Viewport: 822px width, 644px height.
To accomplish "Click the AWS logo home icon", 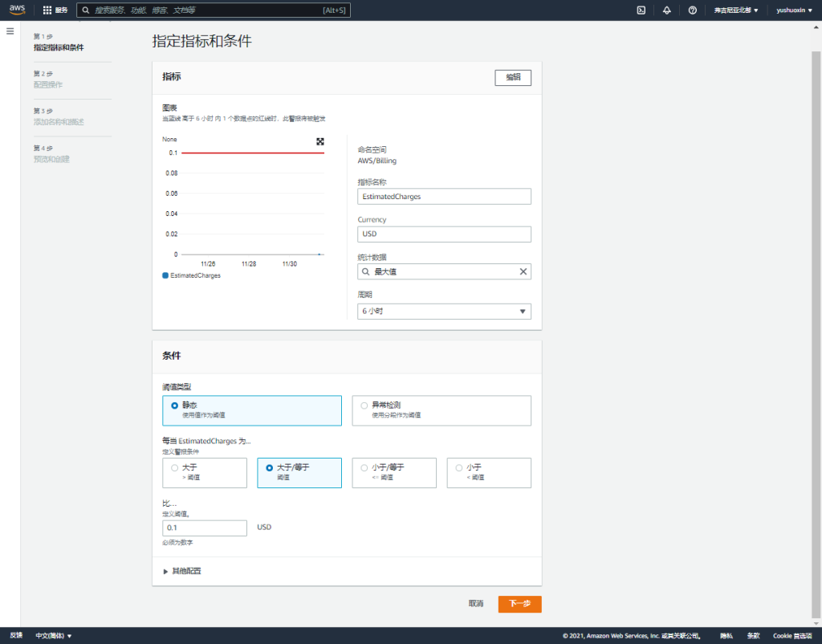I will (18, 10).
